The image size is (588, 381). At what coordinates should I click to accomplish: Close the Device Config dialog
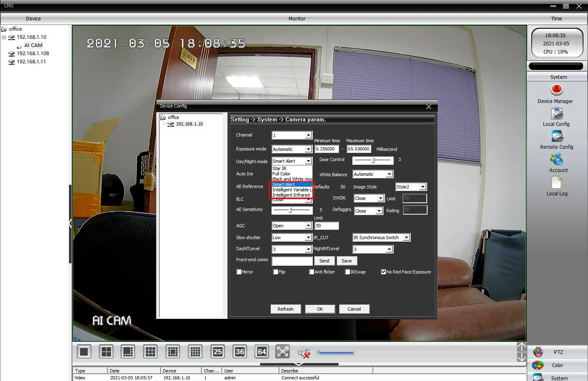pos(429,107)
